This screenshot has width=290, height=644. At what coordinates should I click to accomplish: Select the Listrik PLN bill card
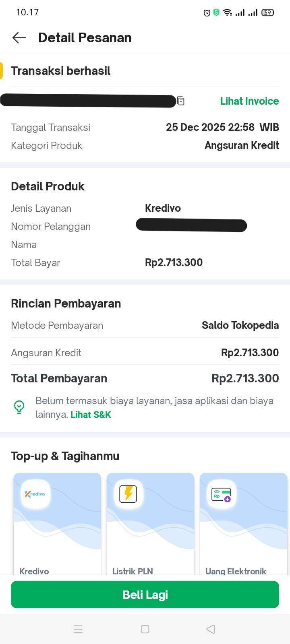click(150, 523)
